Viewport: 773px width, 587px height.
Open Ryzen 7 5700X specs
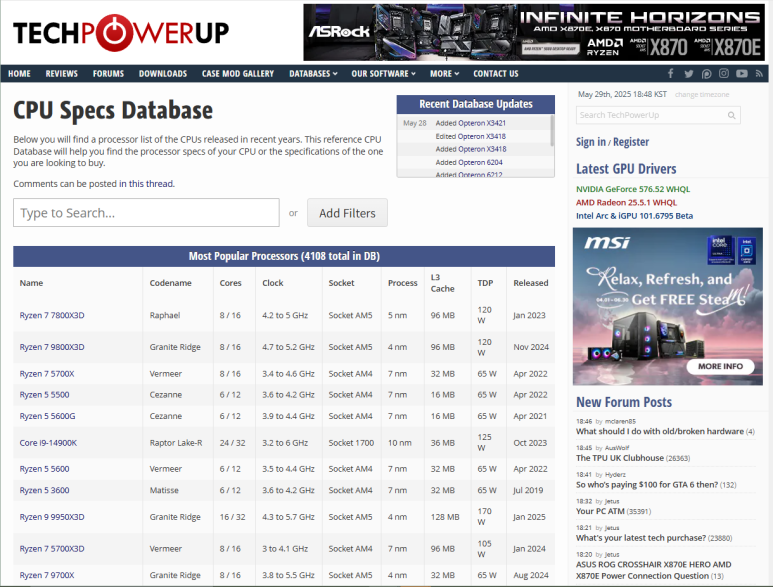point(47,374)
